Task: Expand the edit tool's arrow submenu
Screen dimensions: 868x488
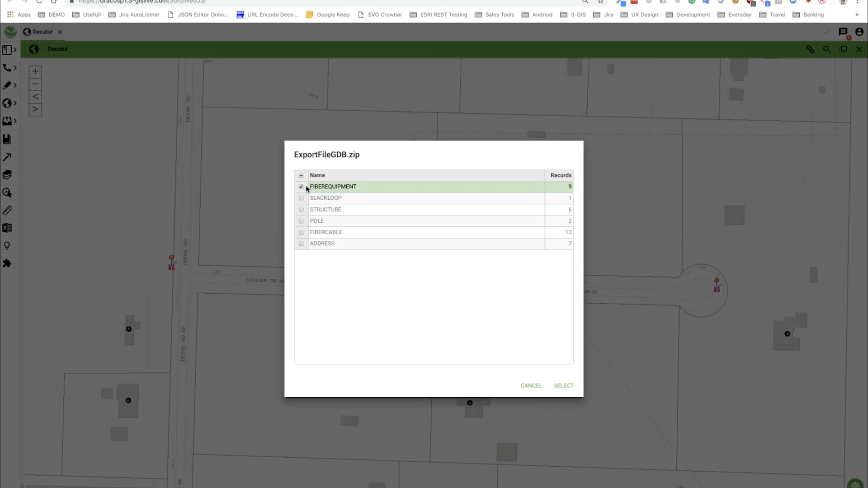Action: pos(15,85)
